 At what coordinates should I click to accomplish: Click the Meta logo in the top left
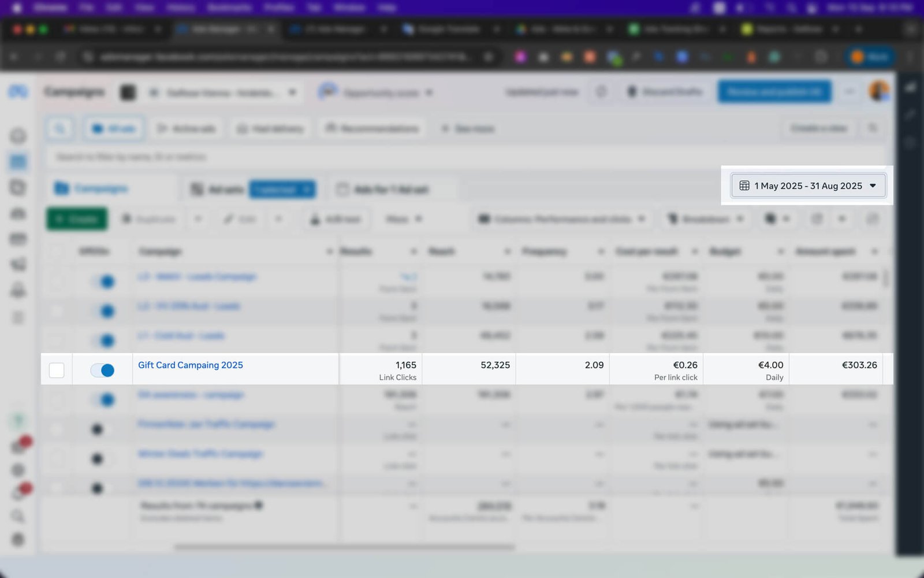pyautogui.click(x=18, y=91)
